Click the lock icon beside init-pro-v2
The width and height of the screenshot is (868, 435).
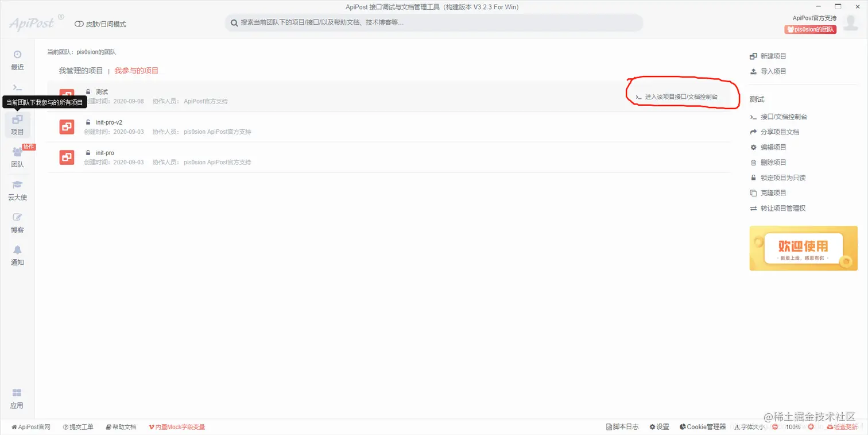pos(88,122)
